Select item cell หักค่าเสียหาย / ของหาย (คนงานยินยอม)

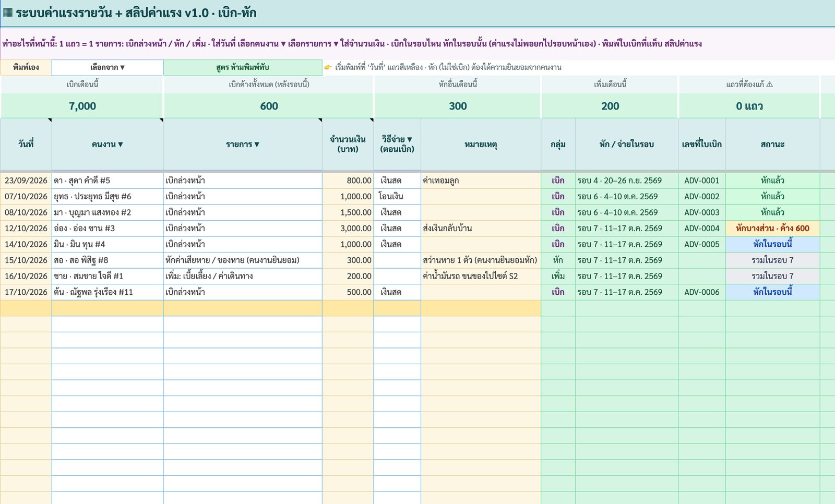point(243,260)
